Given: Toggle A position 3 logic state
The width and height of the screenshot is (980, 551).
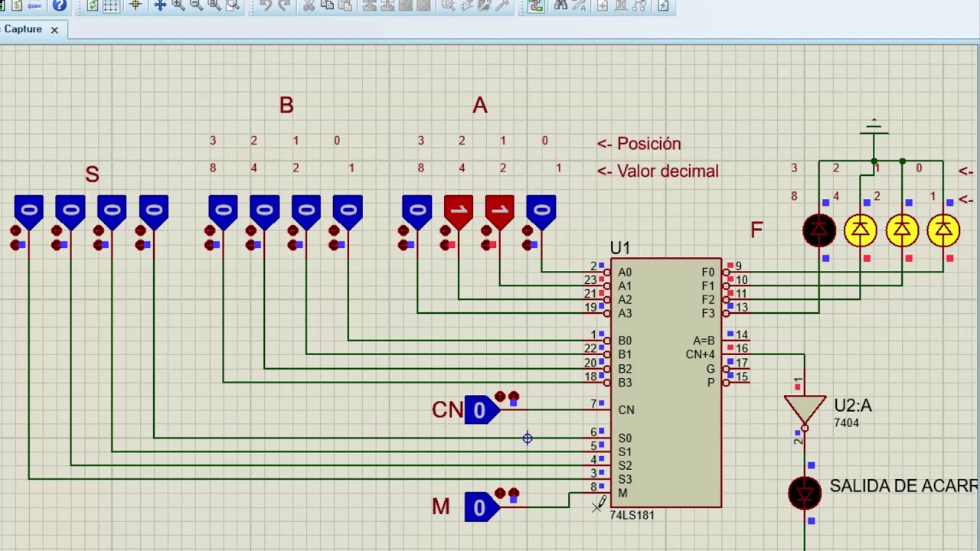Looking at the screenshot, I should [417, 212].
